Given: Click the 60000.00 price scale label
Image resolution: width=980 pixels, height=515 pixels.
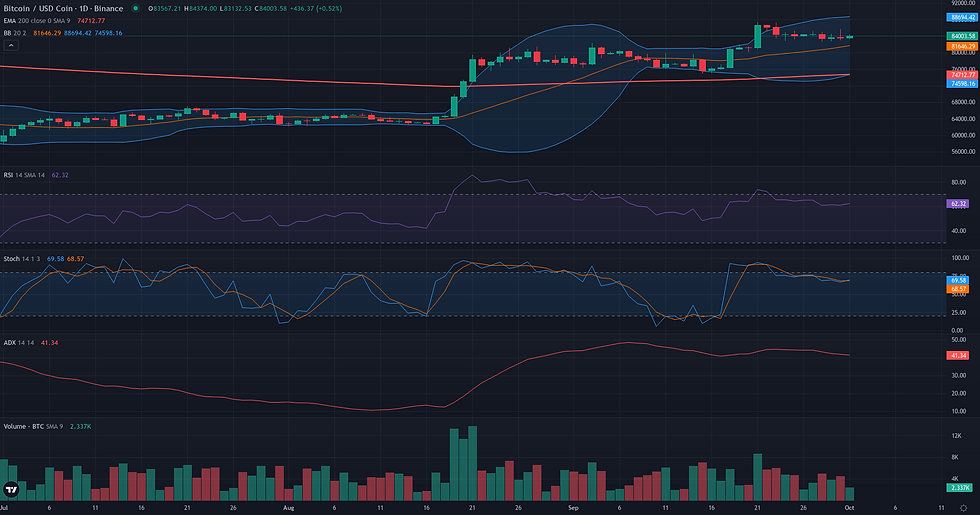Looking at the screenshot, I should point(963,135).
